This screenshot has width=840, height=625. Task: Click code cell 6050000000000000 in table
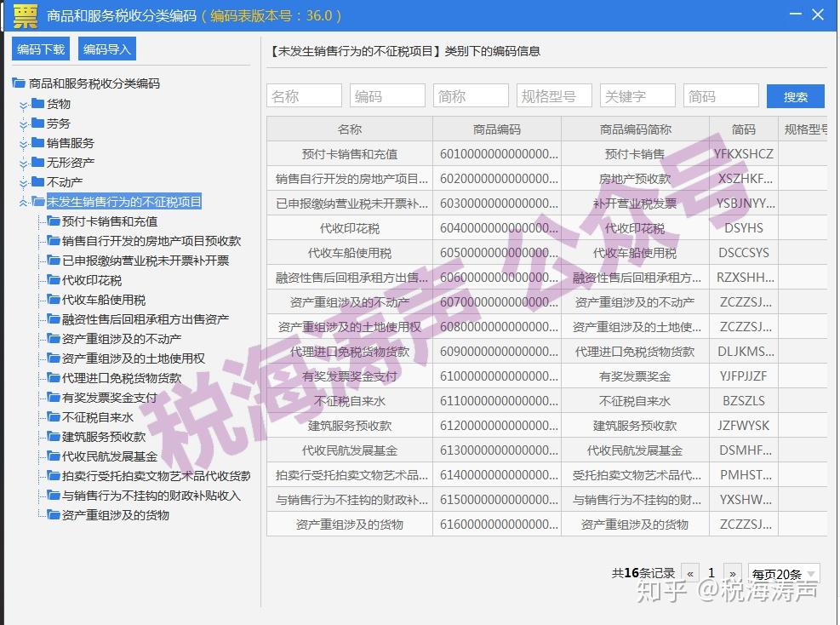(497, 253)
